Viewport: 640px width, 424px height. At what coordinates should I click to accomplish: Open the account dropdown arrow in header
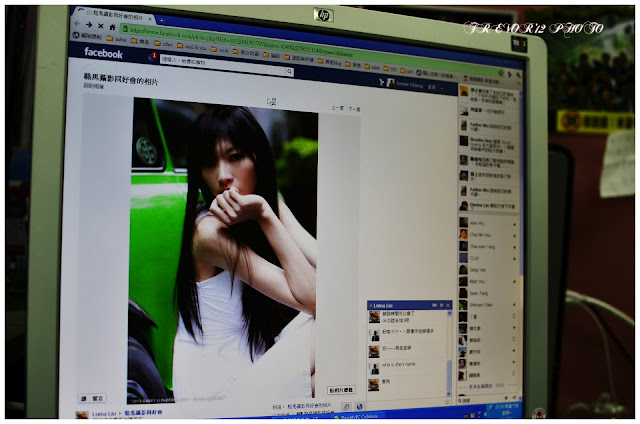click(442, 88)
